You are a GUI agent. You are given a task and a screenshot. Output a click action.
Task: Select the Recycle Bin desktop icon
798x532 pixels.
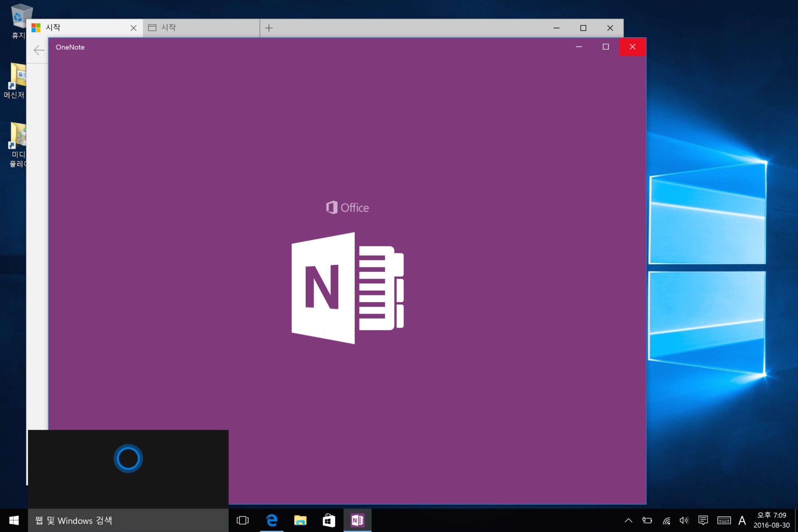[19, 22]
